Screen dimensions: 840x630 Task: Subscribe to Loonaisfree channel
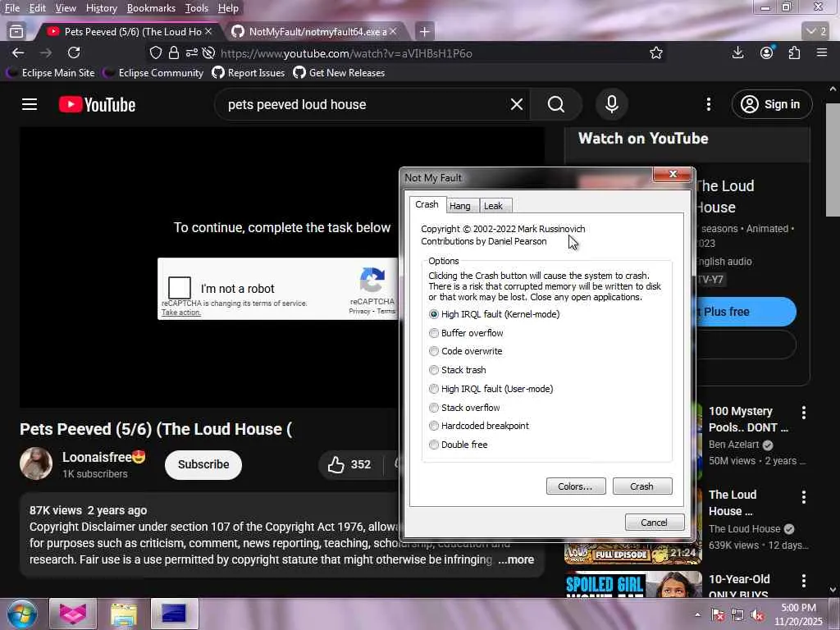(203, 464)
